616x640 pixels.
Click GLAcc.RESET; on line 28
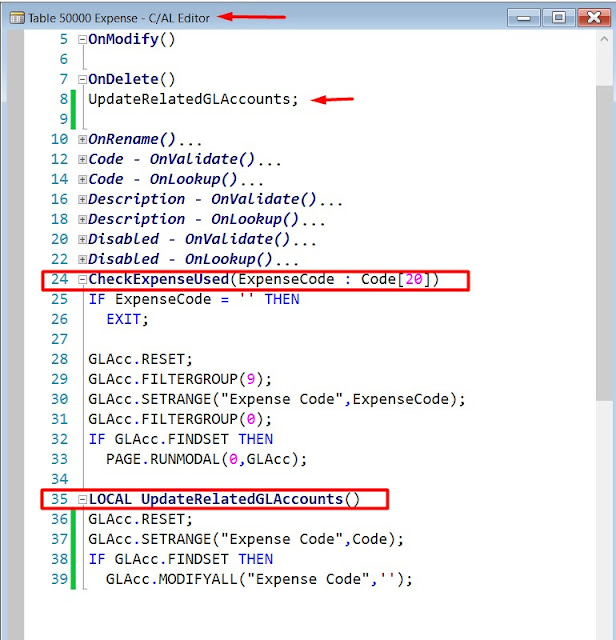pos(140,359)
